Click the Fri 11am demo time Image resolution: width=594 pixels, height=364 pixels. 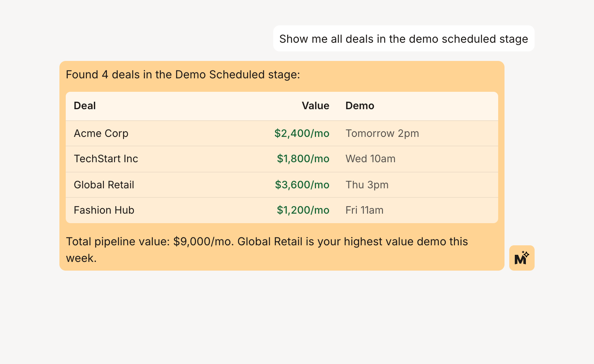(364, 210)
